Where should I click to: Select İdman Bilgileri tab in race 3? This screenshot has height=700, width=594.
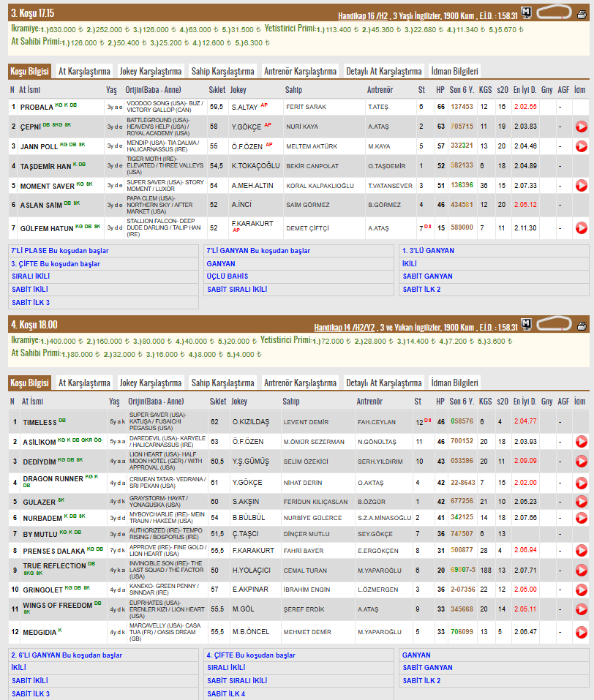pyautogui.click(x=454, y=71)
